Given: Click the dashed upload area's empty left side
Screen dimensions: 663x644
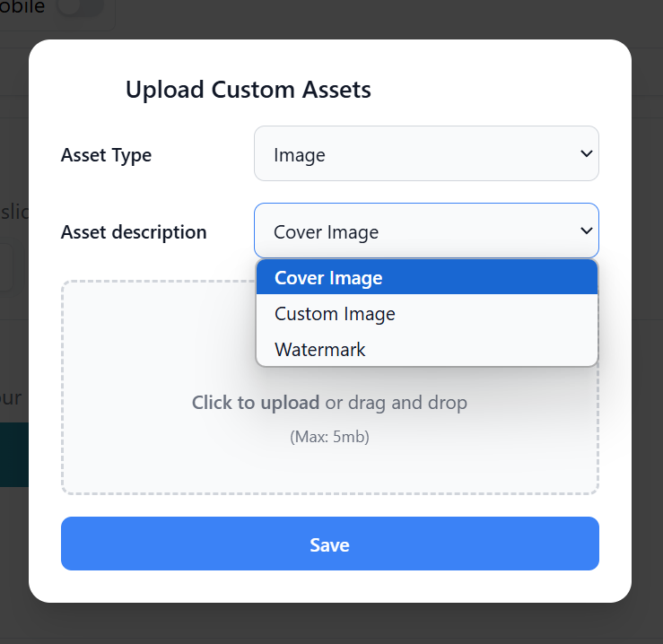Looking at the screenshot, I should [x=156, y=387].
